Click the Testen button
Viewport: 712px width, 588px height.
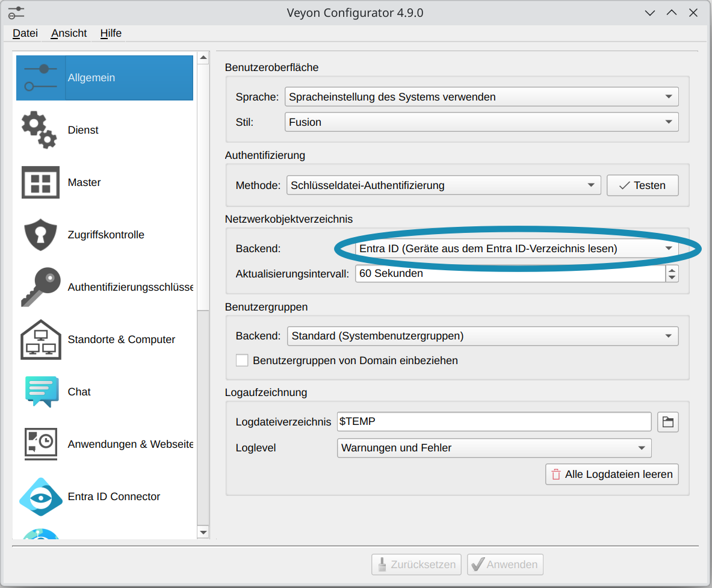[x=642, y=185]
